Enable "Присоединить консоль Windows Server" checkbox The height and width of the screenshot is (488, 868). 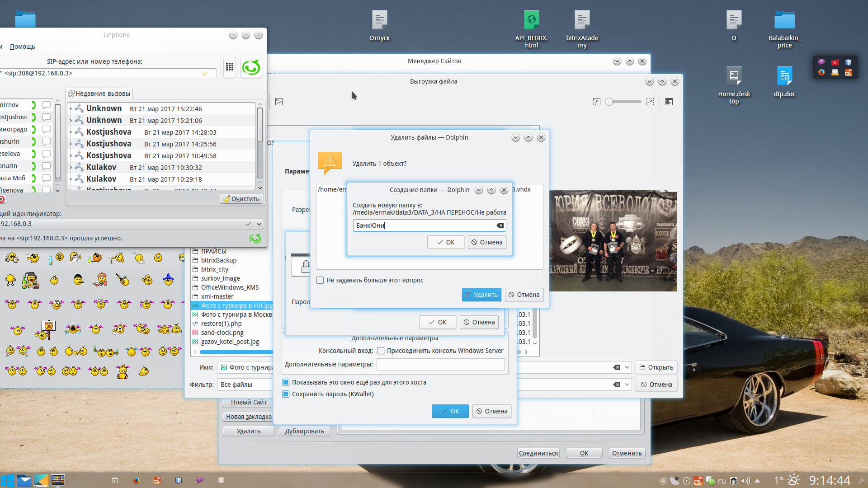click(381, 351)
